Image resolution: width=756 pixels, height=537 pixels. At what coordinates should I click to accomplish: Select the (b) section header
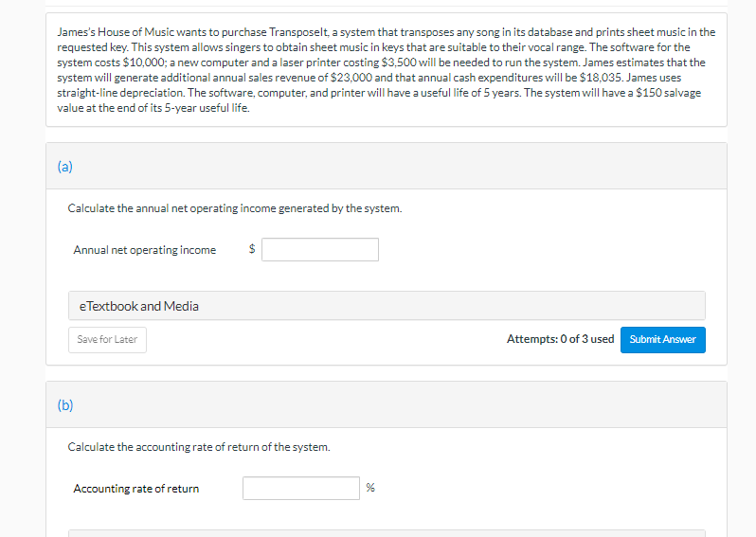(64, 405)
